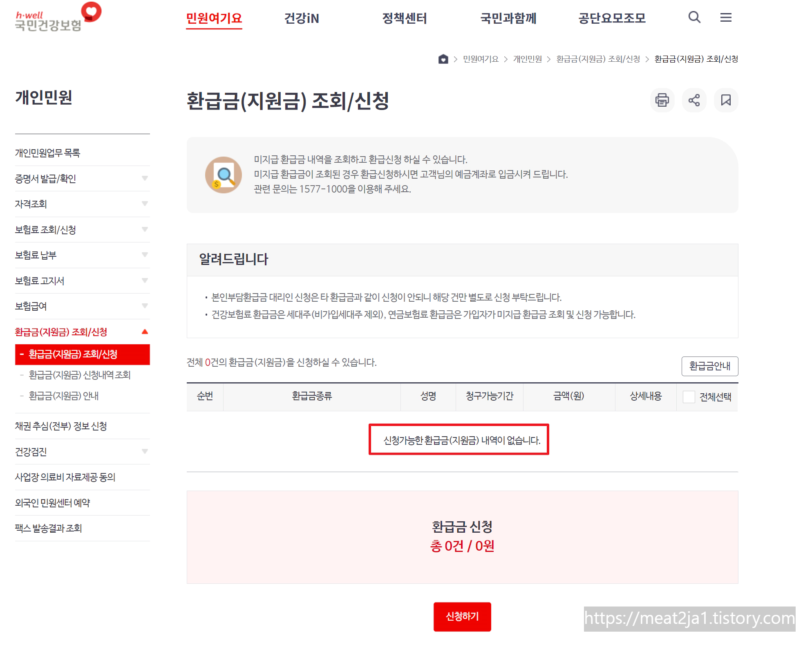This screenshot has height=648, width=812.
Task: Click the print page icon
Action: coord(662,100)
